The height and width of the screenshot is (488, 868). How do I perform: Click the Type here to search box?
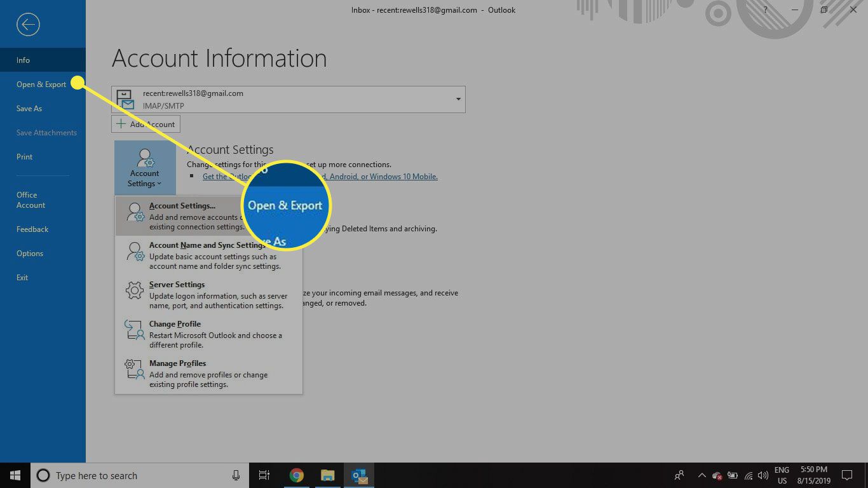click(140, 475)
